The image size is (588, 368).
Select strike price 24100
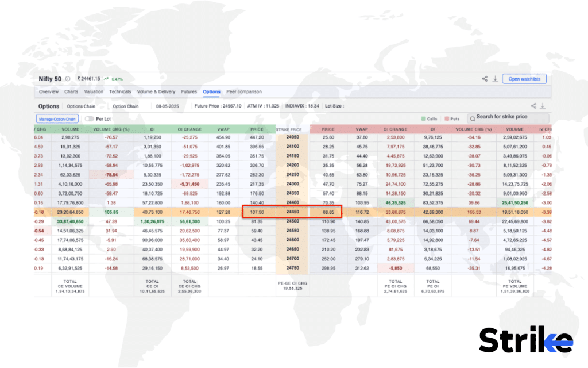(292, 147)
